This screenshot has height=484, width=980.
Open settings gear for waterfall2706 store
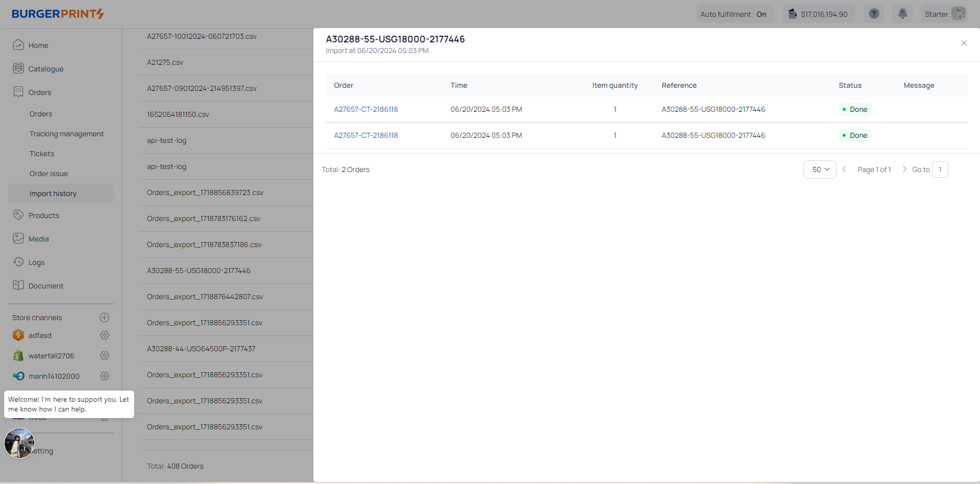pos(105,356)
